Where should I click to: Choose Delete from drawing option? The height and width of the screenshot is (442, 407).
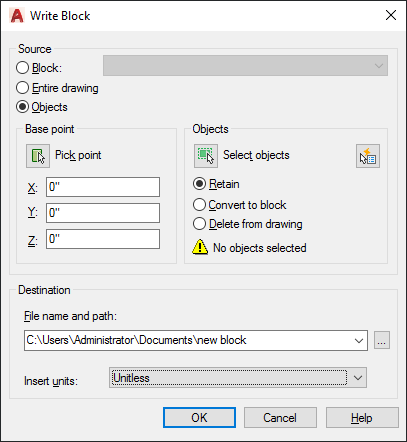(199, 224)
